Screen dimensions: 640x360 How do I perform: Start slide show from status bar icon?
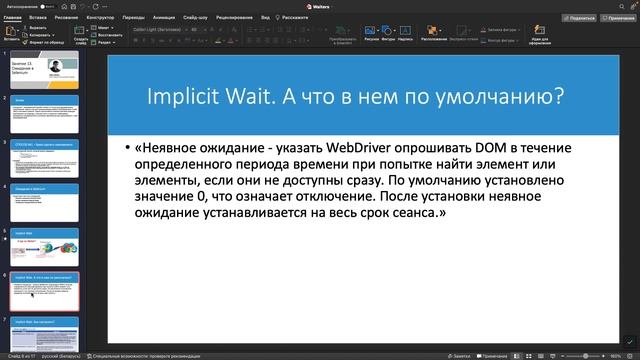tap(553, 356)
